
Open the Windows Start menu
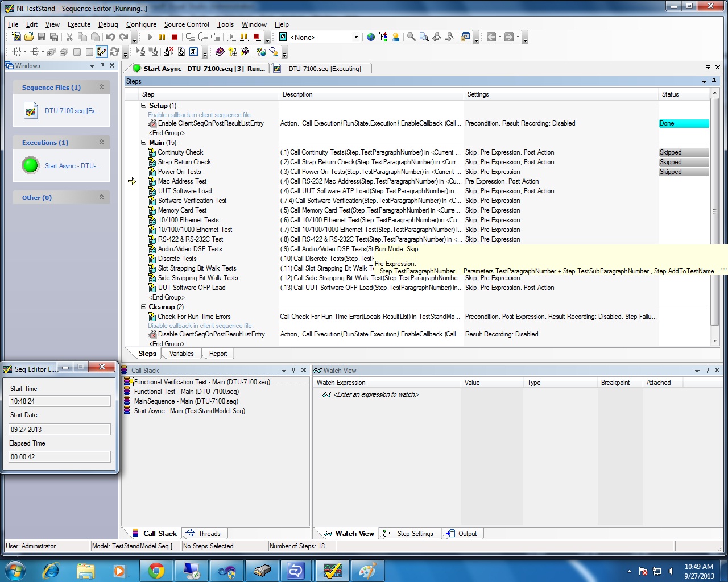[x=15, y=570]
